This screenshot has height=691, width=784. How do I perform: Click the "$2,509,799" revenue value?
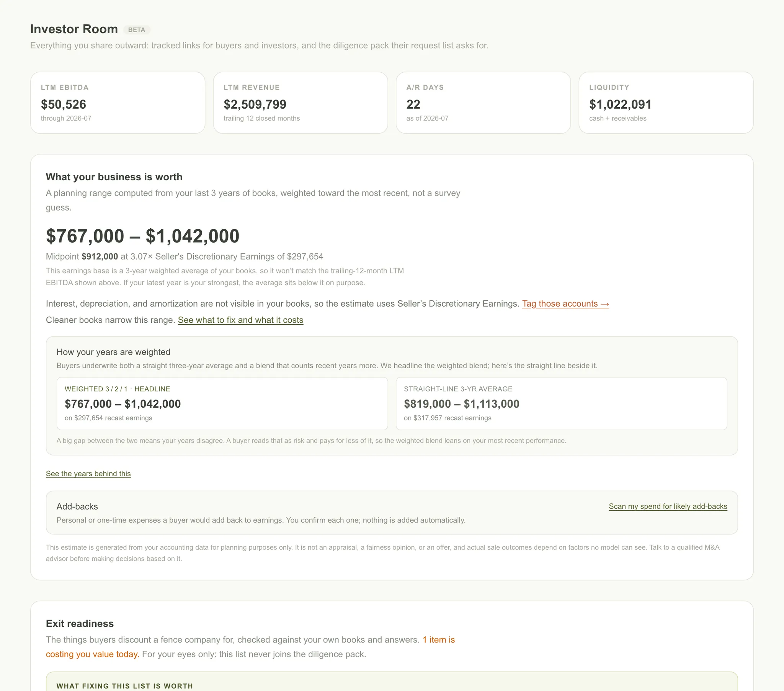[x=255, y=105]
